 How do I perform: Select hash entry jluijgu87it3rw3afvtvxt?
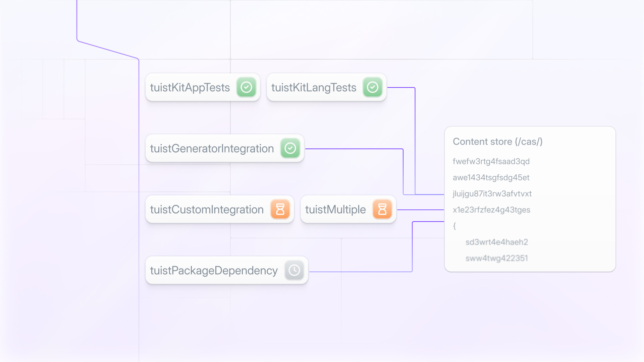coord(492,193)
